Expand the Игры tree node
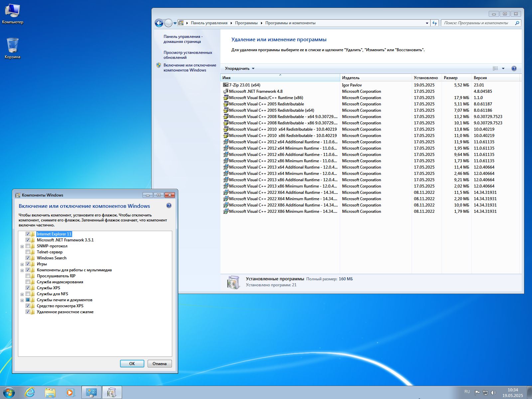532x399 pixels. (x=22, y=264)
